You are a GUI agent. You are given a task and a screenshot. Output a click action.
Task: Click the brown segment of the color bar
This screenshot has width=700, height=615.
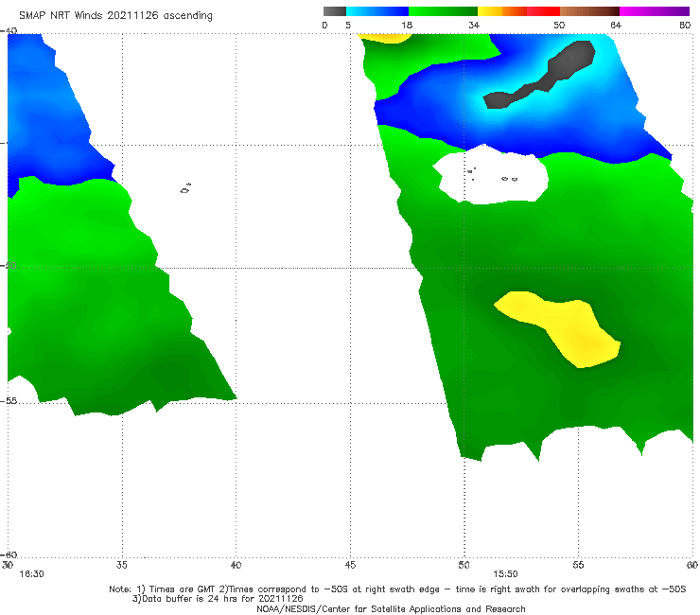point(589,11)
